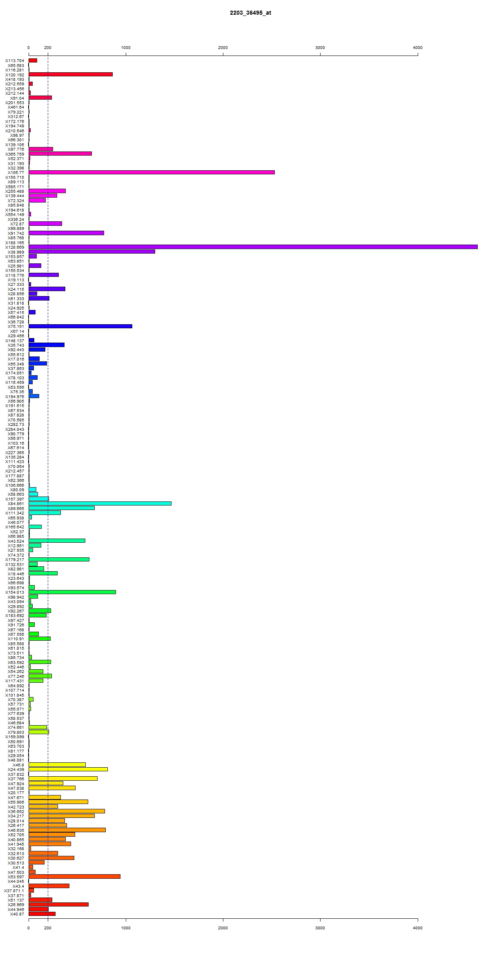
Task: Select the row label X63.592
Action: click(x=16, y=662)
